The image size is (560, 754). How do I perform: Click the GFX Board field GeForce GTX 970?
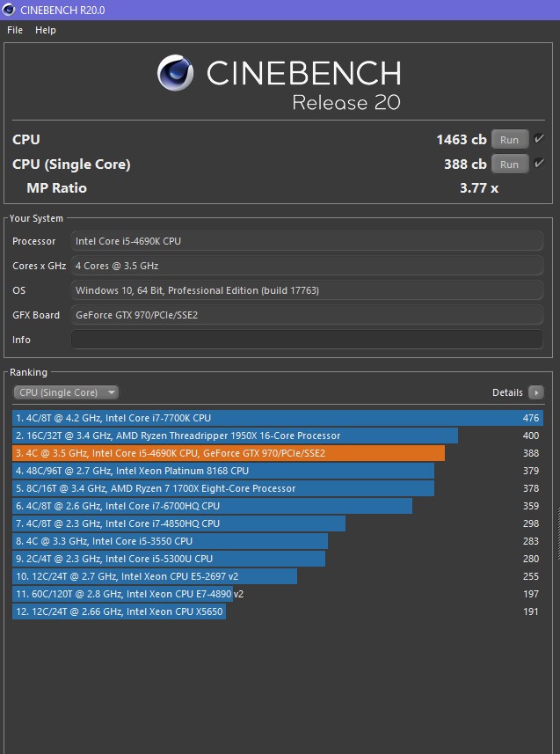[307, 315]
